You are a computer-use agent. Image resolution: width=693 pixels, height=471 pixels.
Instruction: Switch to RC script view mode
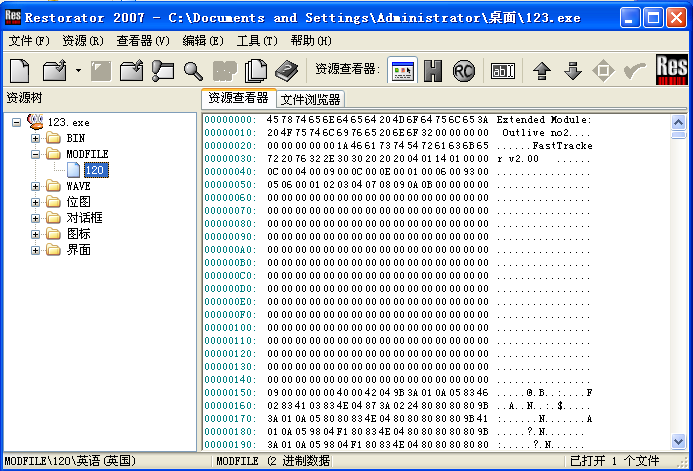(464, 71)
